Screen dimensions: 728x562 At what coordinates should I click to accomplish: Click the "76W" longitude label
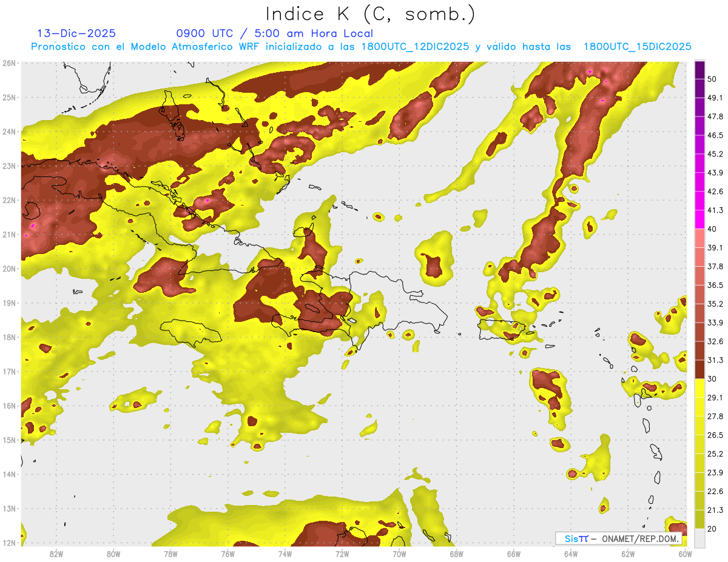(228, 554)
